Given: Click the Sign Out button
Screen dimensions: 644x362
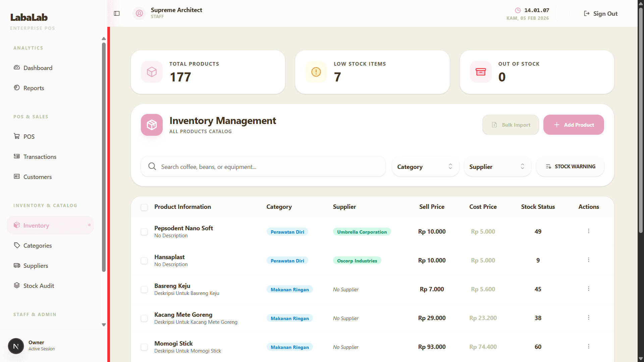Looking at the screenshot, I should coord(600,13).
